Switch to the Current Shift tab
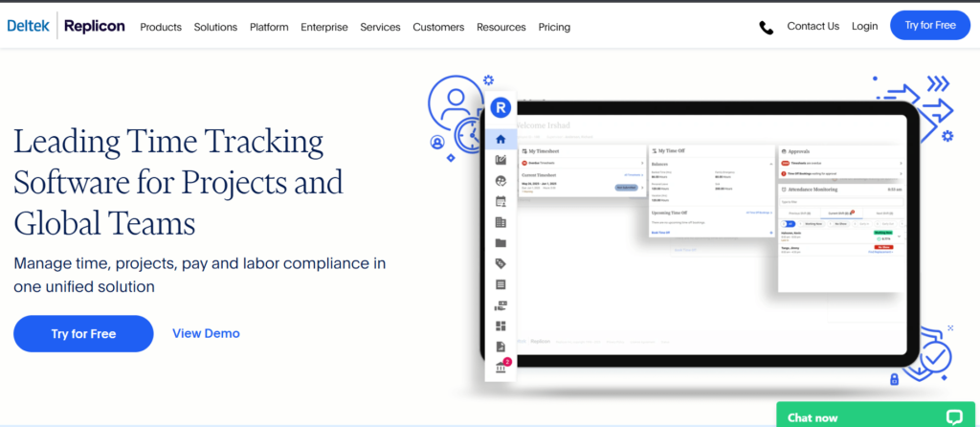Screen dimensions: 980x427 tap(840, 213)
